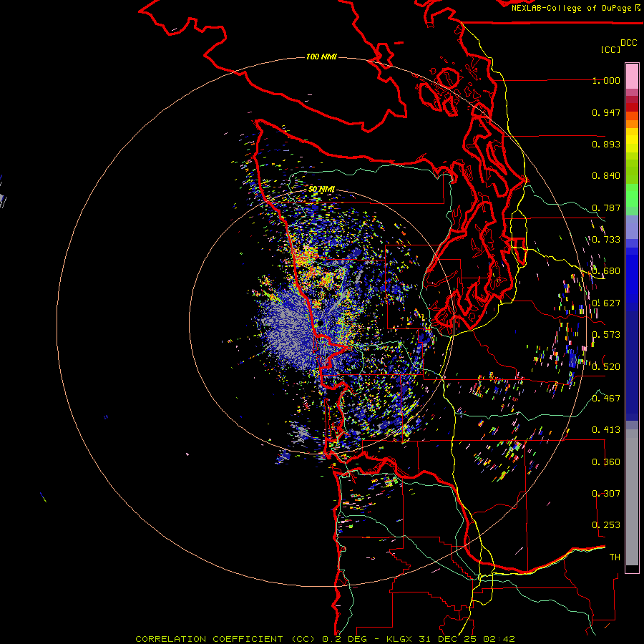Select the 0.360 legend value

coord(606,462)
